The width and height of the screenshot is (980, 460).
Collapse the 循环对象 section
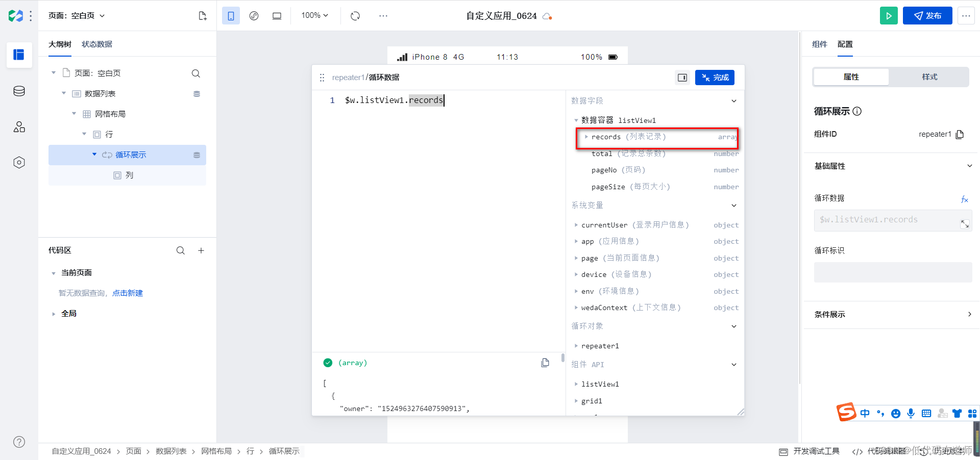pyautogui.click(x=733, y=326)
